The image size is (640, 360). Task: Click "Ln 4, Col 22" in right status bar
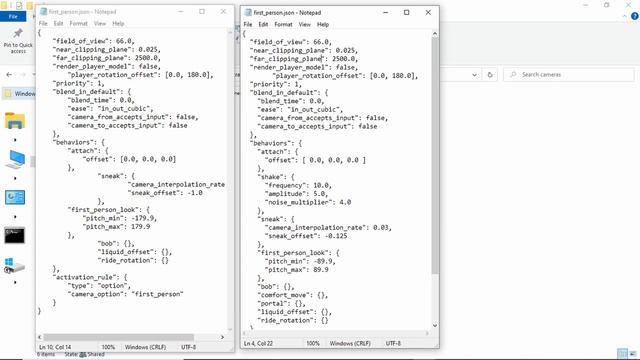(x=258, y=343)
